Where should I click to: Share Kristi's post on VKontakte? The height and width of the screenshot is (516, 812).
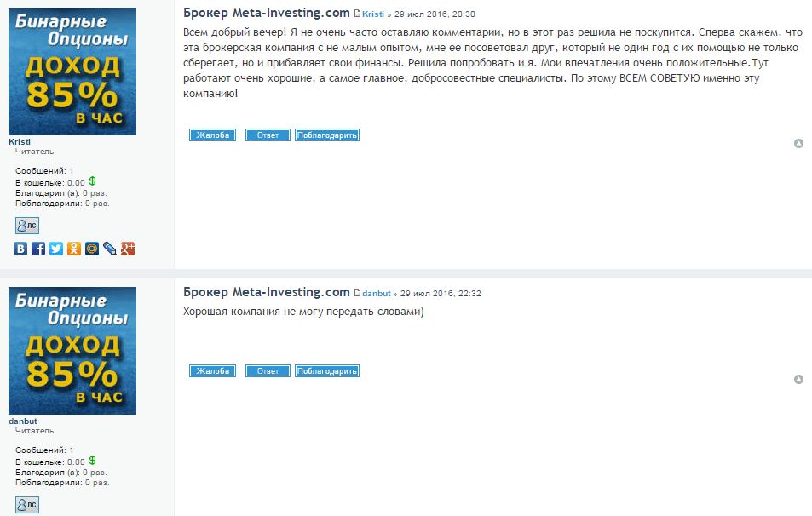(20, 249)
